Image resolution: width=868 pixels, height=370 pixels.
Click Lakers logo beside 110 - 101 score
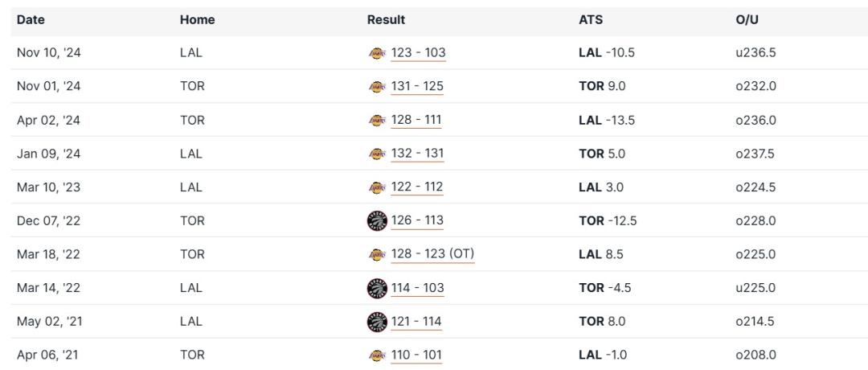pyautogui.click(x=376, y=356)
